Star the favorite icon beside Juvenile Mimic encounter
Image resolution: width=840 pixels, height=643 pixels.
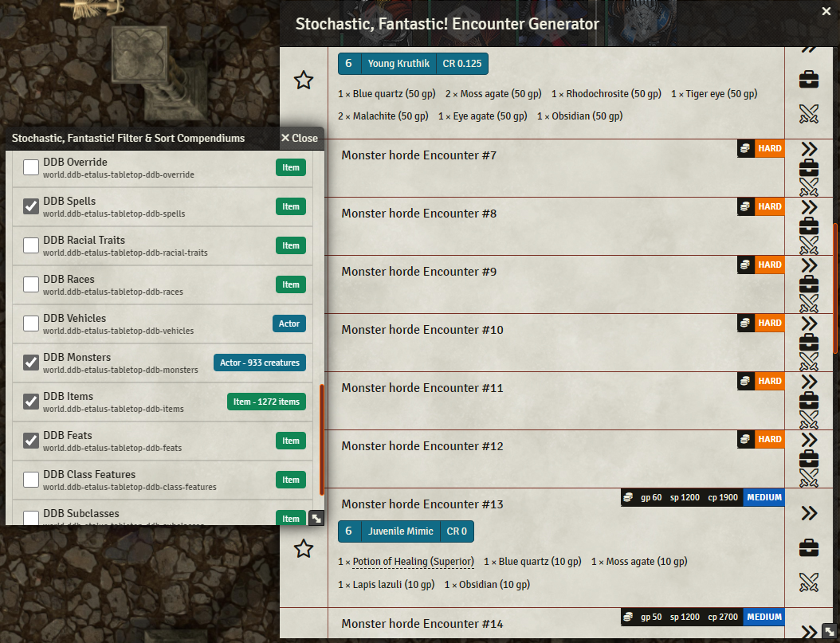click(304, 549)
